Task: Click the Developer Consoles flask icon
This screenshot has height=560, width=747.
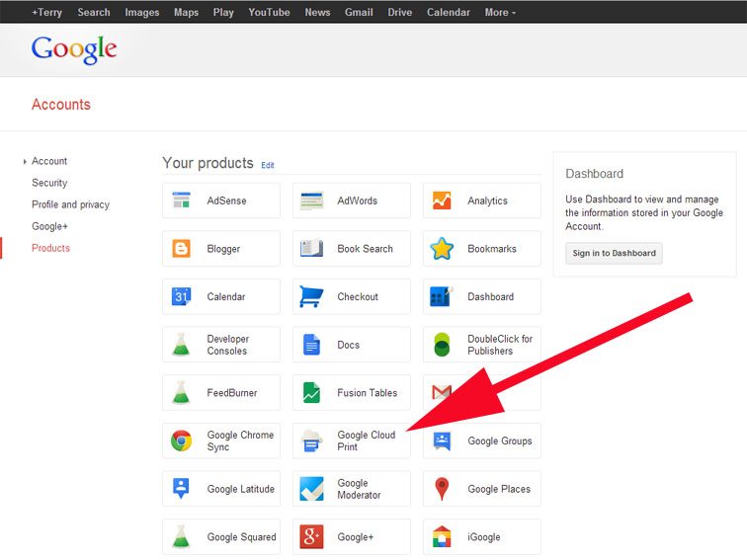Action: 181,345
